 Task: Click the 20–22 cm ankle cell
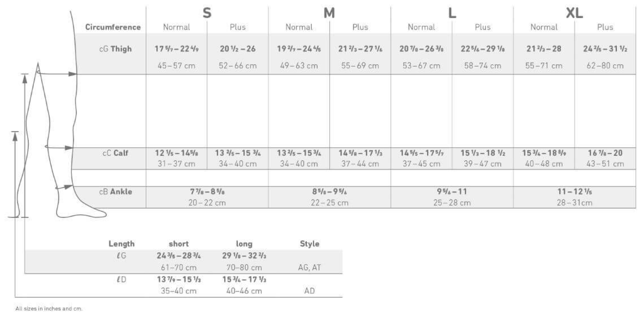207,203
